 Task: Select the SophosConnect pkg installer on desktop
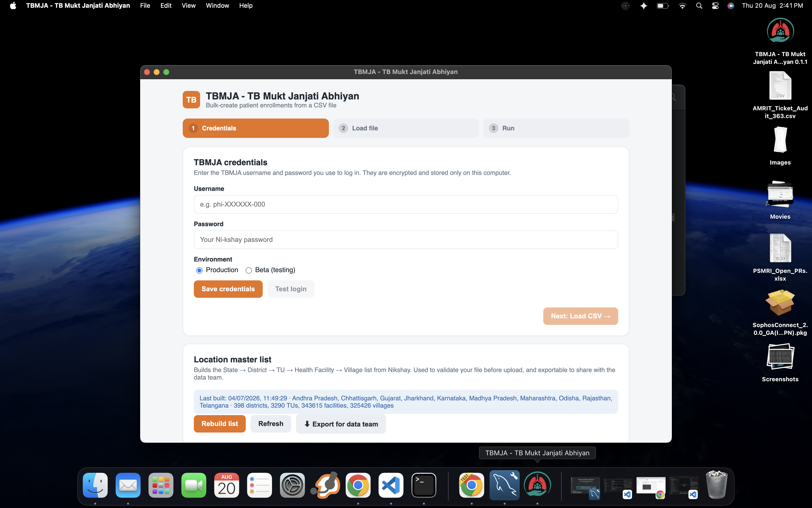point(780,313)
